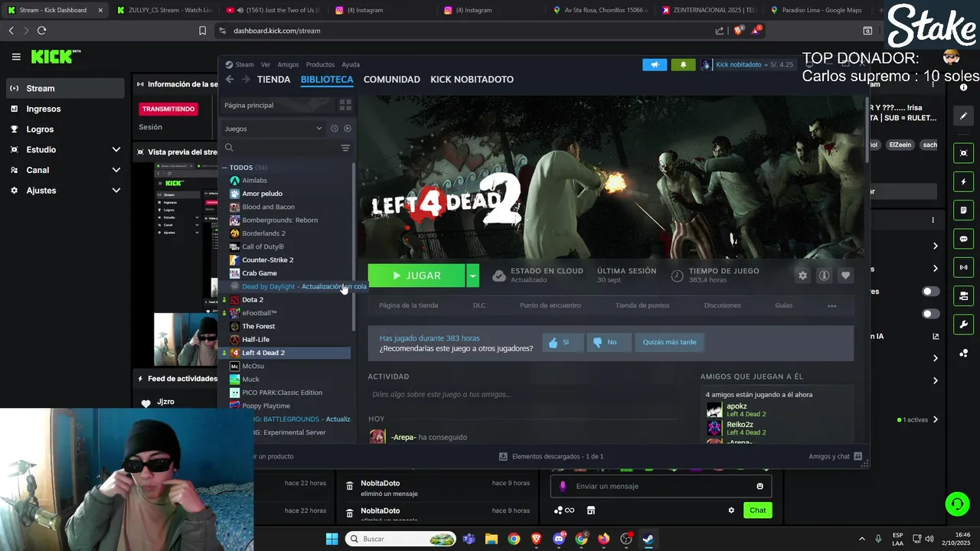Screen dimensions: 980x551
Task: Open Elementos descargados downloads bar
Action: [x=550, y=457]
